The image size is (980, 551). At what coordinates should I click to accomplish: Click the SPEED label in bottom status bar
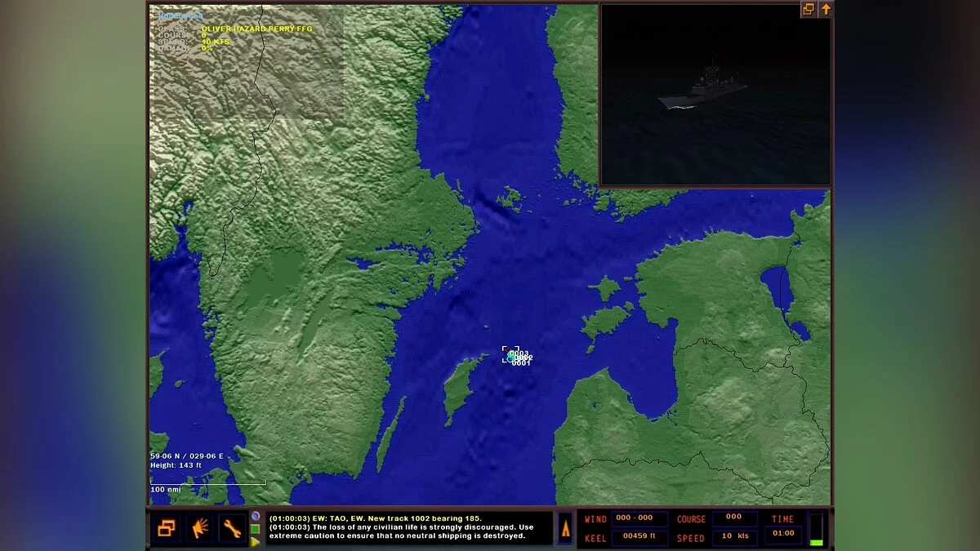pos(691,539)
